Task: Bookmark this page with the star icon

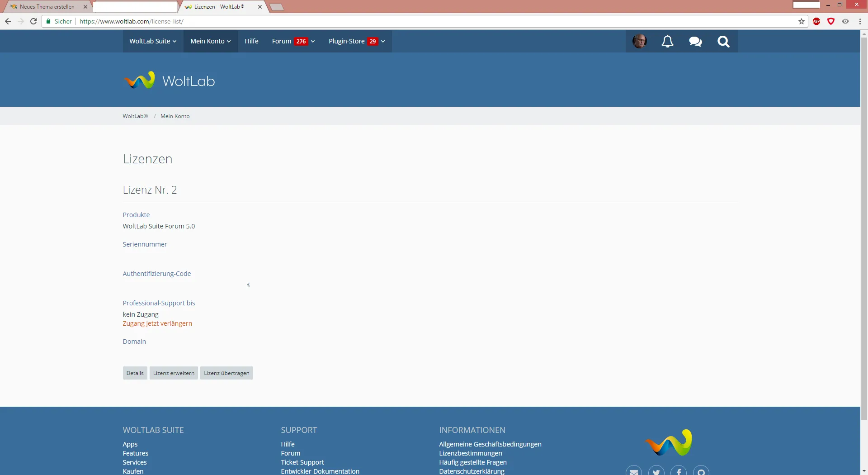Action: (802, 21)
